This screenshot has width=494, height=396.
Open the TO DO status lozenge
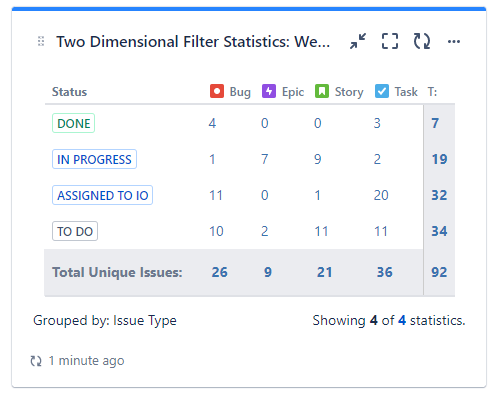[x=75, y=231]
